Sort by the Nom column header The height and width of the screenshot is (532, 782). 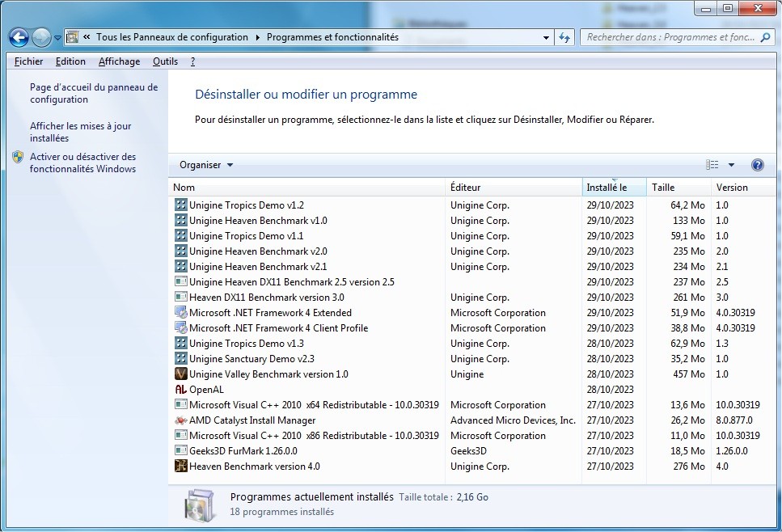click(306, 188)
